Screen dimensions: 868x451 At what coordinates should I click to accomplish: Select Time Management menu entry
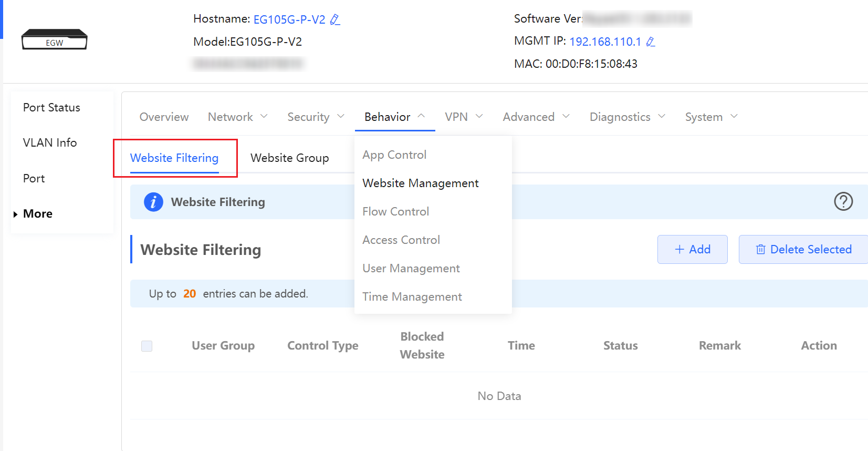click(412, 297)
